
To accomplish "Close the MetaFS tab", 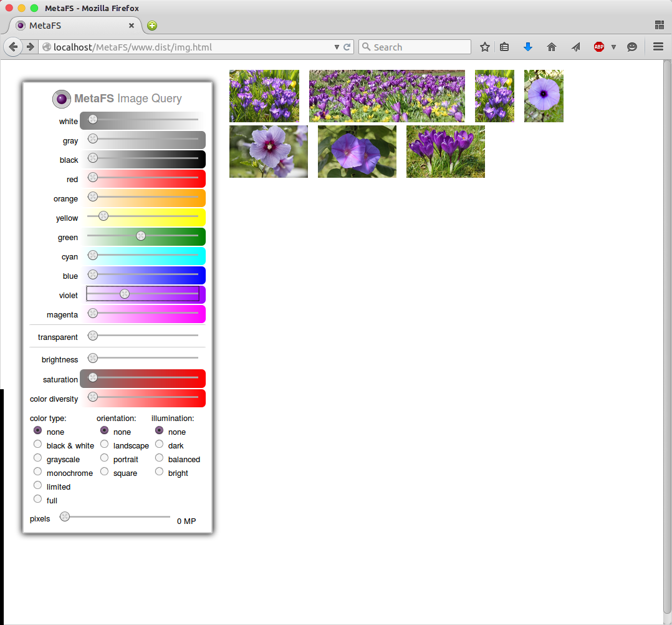I will tap(132, 26).
